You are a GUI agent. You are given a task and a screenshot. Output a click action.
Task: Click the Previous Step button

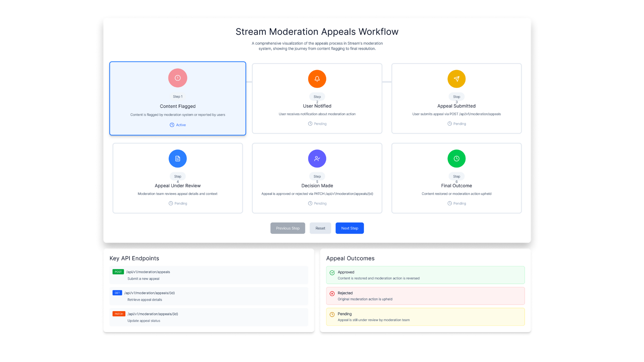tap(287, 228)
